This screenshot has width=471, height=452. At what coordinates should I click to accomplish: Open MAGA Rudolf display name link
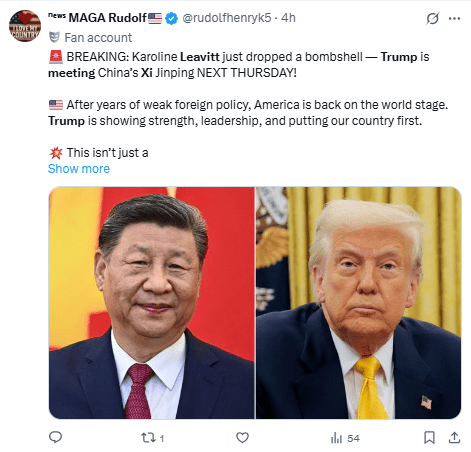107,18
